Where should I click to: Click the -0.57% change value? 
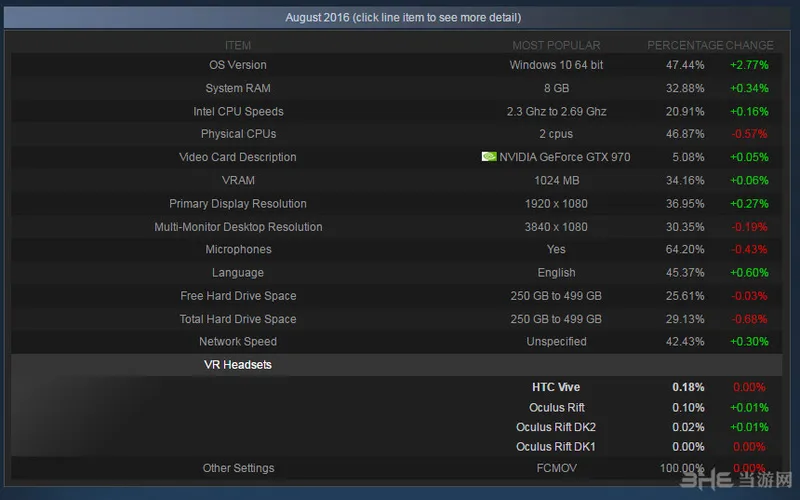(749, 134)
